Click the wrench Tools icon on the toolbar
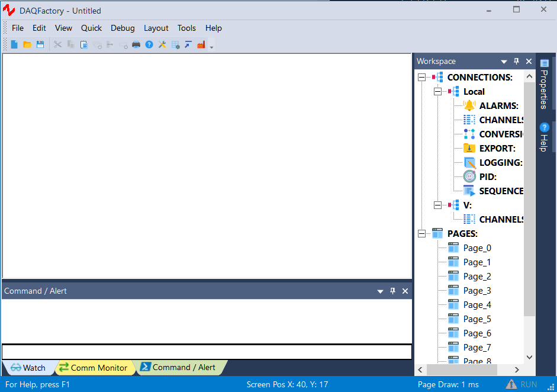This screenshot has height=392, width=557. 162,44
